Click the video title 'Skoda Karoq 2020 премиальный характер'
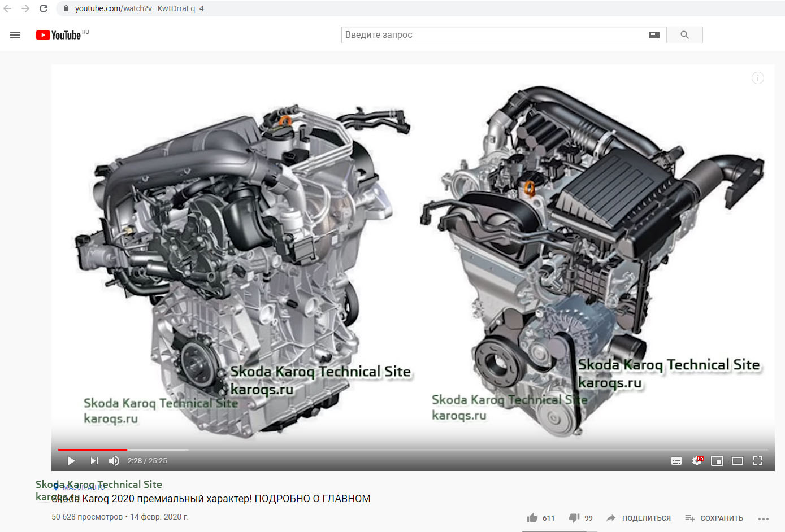785x532 pixels. (211, 499)
